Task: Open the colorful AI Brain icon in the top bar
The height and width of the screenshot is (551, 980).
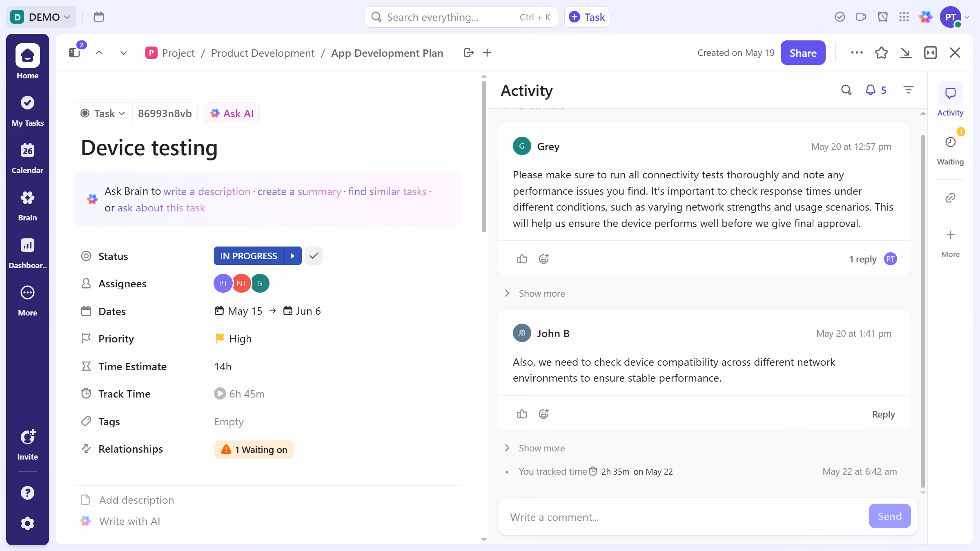Action: pos(926,17)
